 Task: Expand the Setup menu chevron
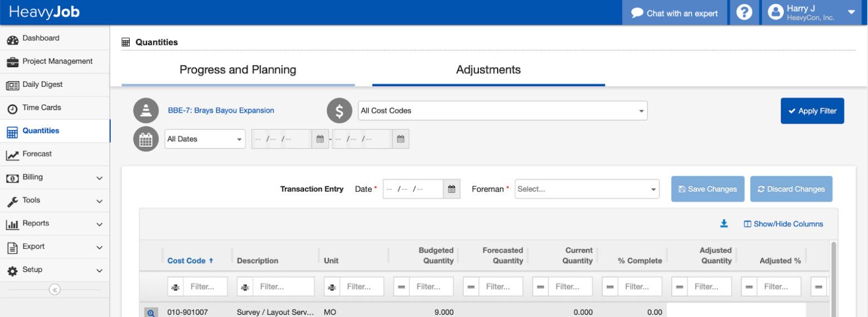[x=100, y=271]
